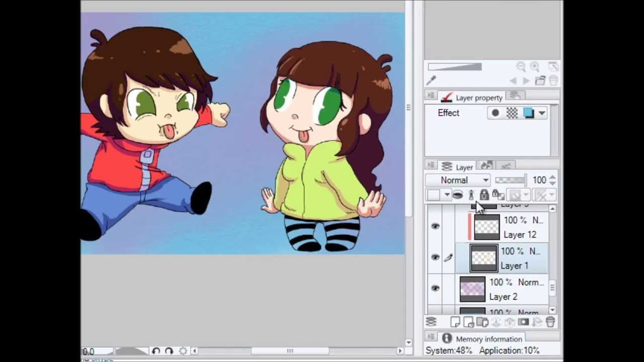Viewport: 644px width, 362px height.
Task: Select the third tab in Layer panel
Action: [506, 165]
